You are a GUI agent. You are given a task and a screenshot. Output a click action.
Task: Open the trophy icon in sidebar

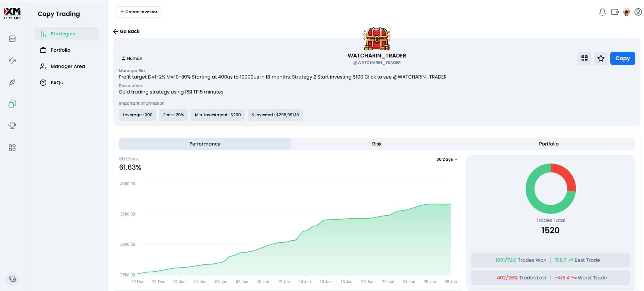point(12,126)
